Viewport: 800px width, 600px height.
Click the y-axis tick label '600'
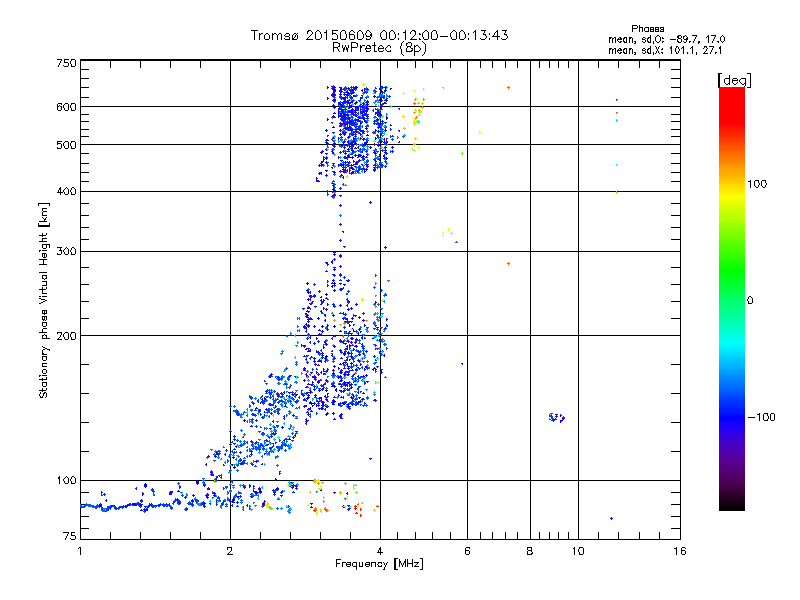point(66,107)
